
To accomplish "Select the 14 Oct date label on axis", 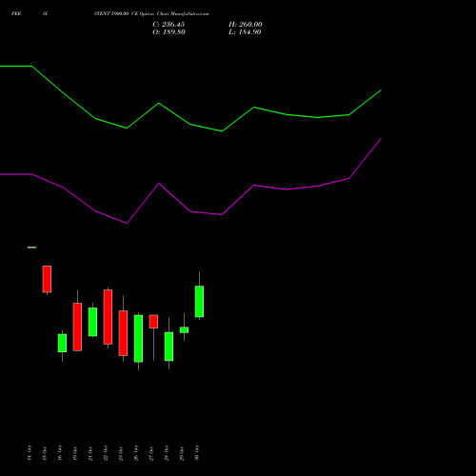I will point(30,453).
